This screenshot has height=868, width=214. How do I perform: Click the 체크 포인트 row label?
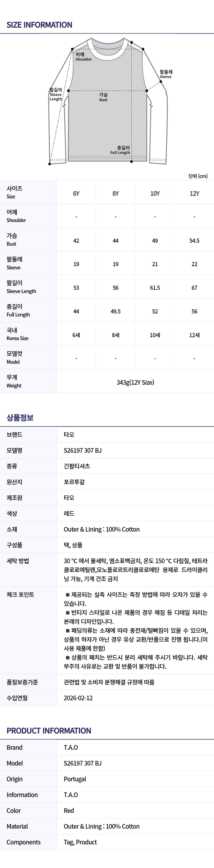(20, 594)
